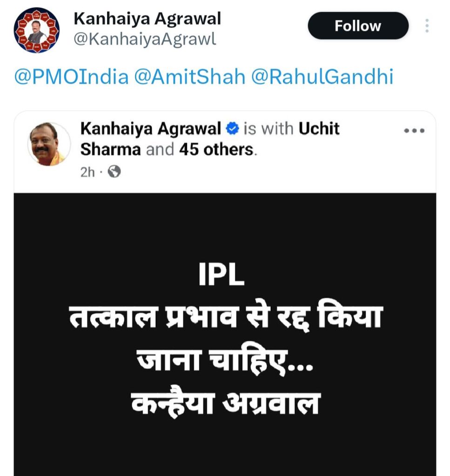Show the 45 others tagged list

216,149
